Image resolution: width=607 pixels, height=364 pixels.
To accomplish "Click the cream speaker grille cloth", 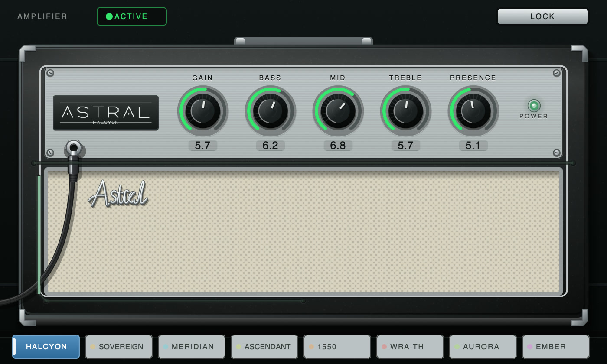I will [x=303, y=231].
